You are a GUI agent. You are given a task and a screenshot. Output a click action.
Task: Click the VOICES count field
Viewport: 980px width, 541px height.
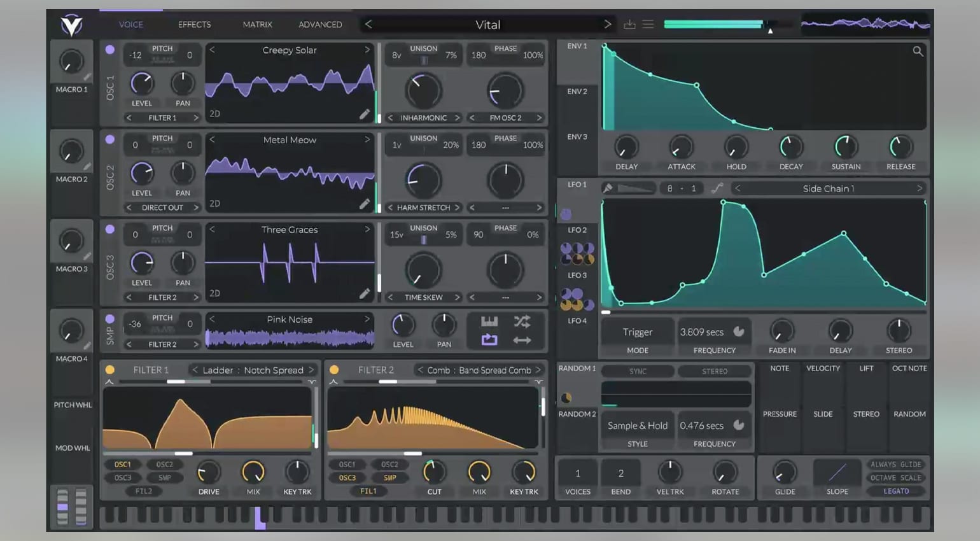pyautogui.click(x=578, y=473)
